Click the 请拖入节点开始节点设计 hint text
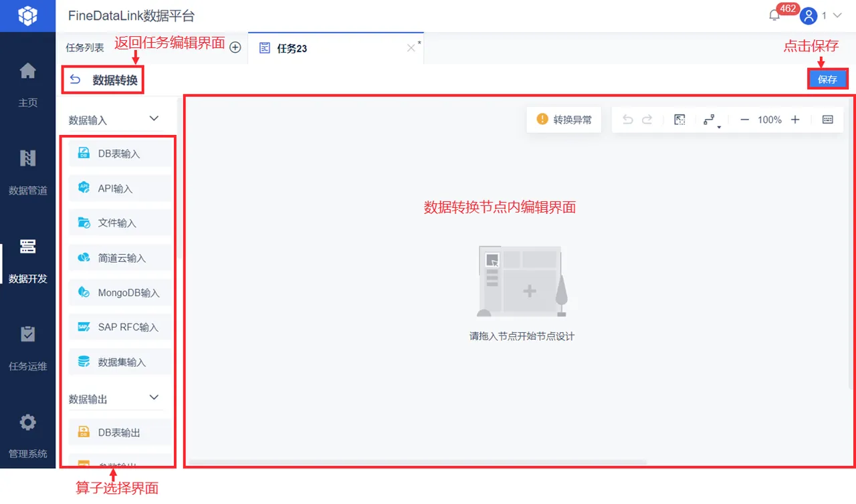The image size is (856, 504). tap(522, 336)
